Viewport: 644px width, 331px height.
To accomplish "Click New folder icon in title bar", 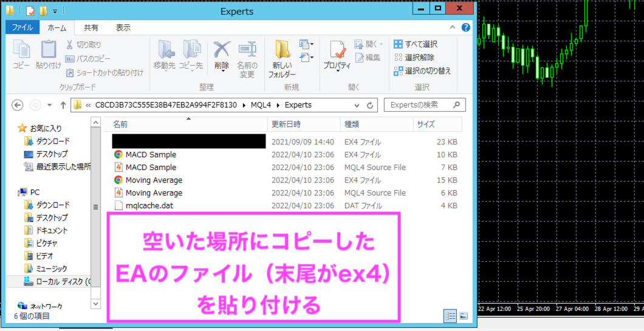I will tap(43, 11).
